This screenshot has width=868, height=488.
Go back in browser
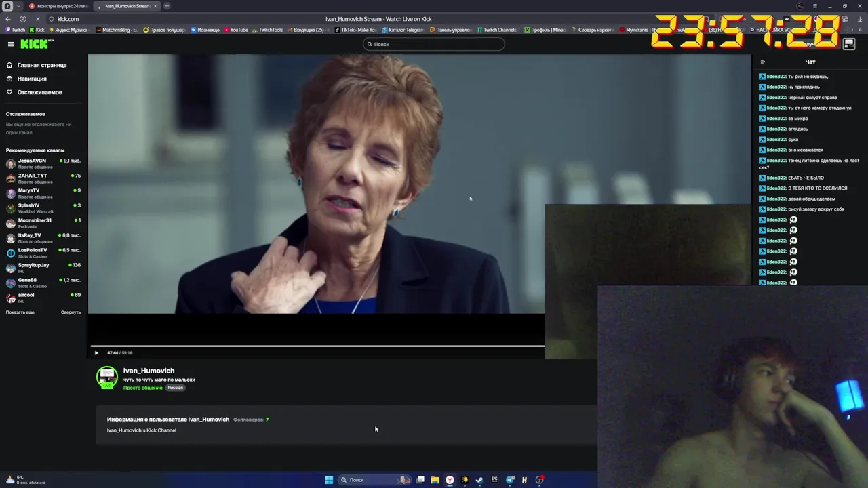(8, 19)
